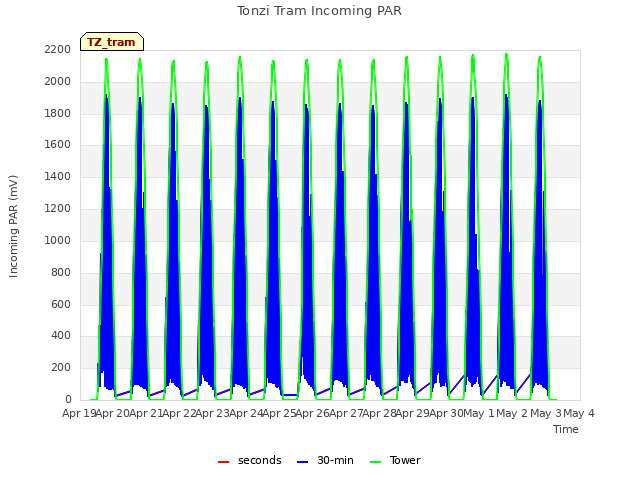Click the Apr 22 x-axis date label

click(x=179, y=413)
